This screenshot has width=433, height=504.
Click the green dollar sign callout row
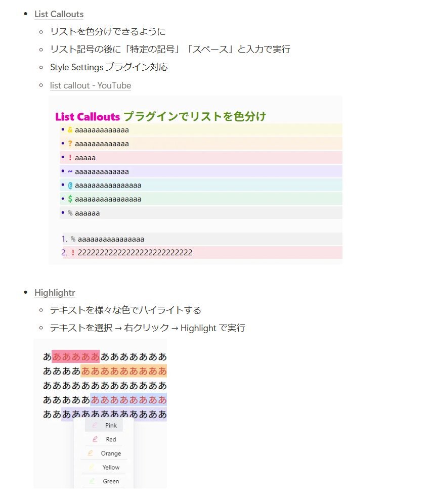pos(202,199)
